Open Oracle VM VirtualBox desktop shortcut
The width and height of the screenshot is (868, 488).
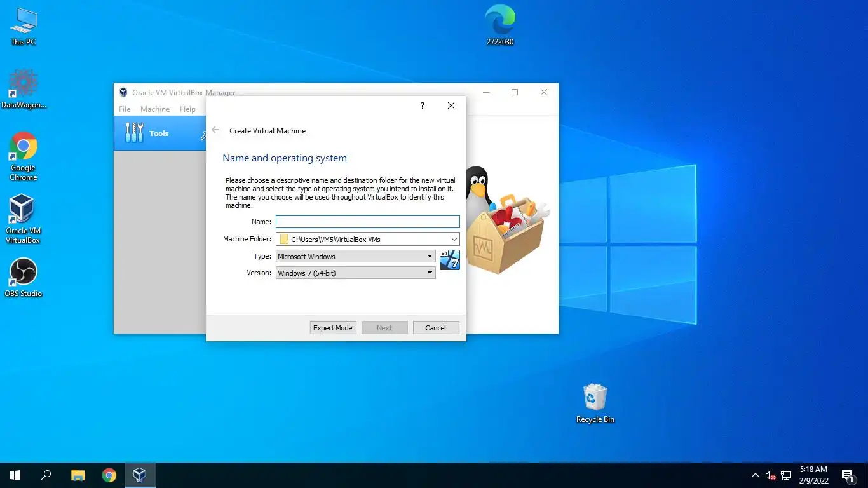coord(23,219)
